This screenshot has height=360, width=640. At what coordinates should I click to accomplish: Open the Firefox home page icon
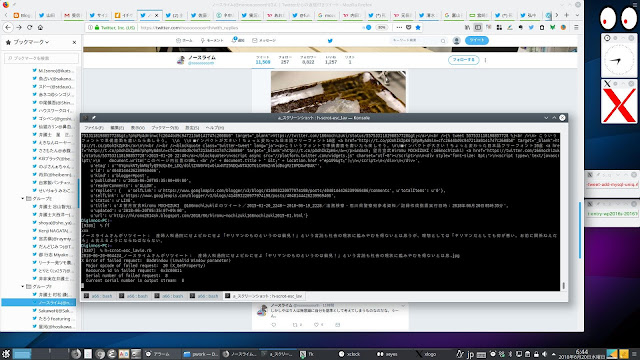pyautogui.click(x=40, y=27)
